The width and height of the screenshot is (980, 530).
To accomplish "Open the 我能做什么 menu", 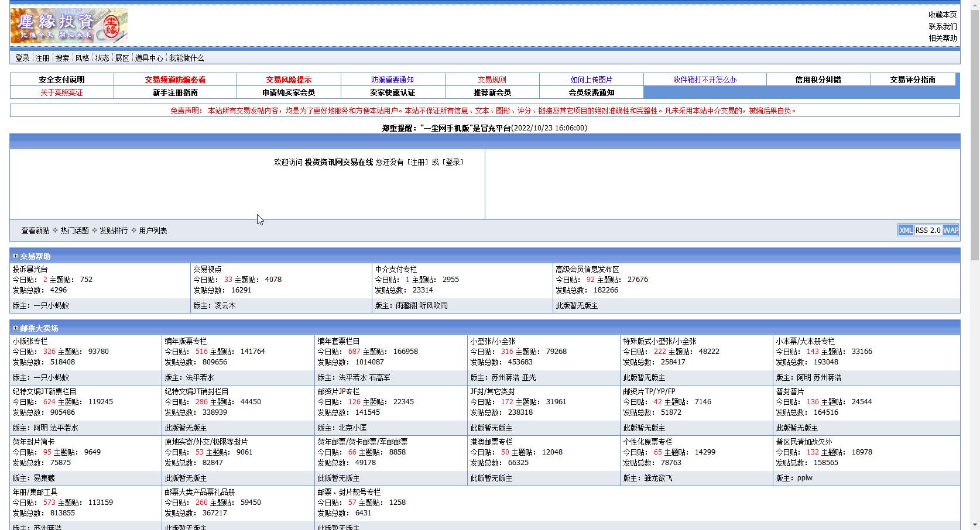I will pos(186,58).
